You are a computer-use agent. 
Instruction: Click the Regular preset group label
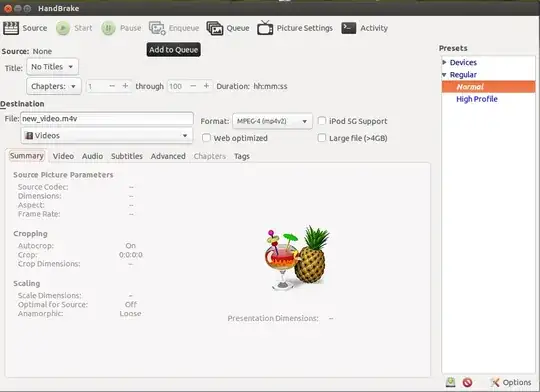click(463, 75)
